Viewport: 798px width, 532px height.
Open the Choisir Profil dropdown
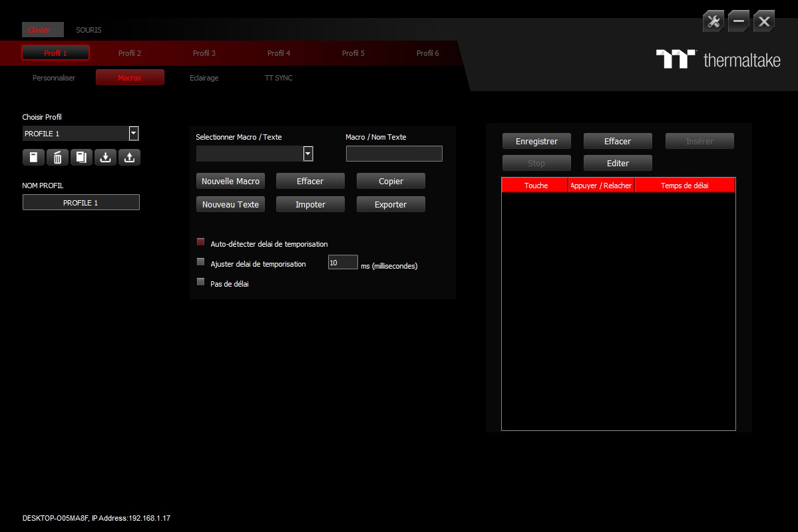tap(133, 133)
